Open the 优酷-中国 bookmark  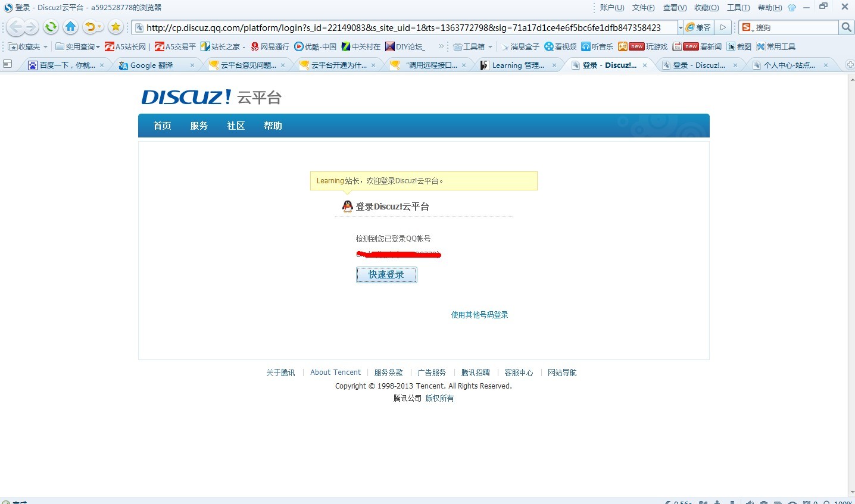tap(315, 46)
